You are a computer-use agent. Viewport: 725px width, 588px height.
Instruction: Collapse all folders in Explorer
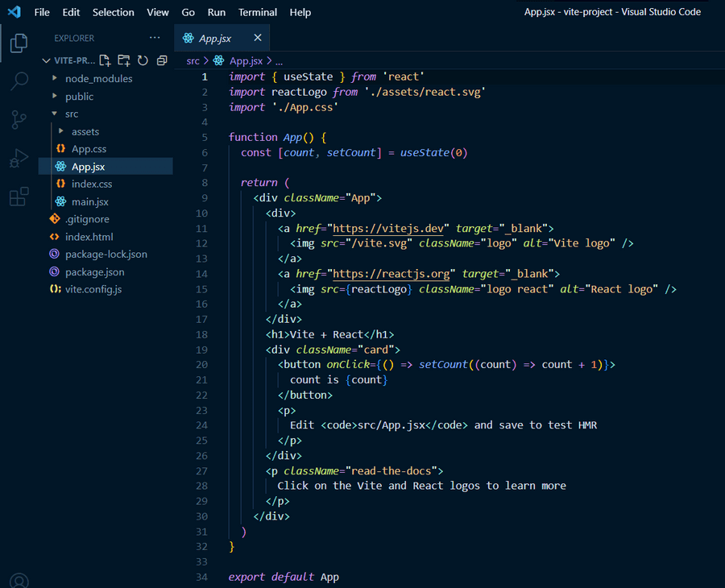point(160,60)
